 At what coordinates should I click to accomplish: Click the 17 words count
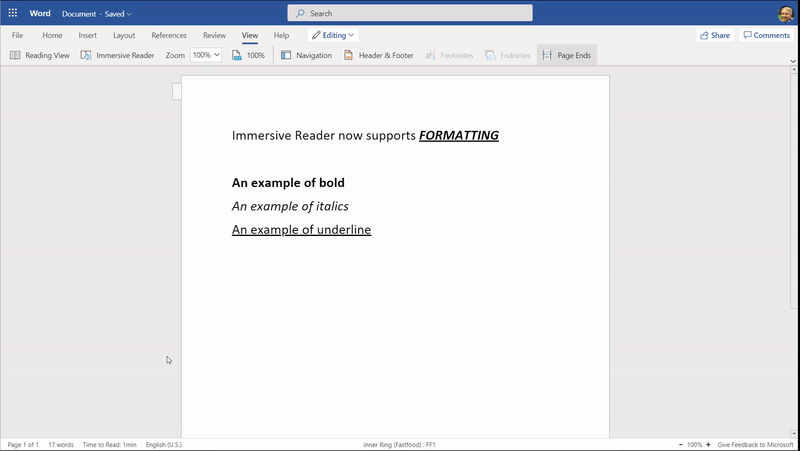[x=61, y=444]
